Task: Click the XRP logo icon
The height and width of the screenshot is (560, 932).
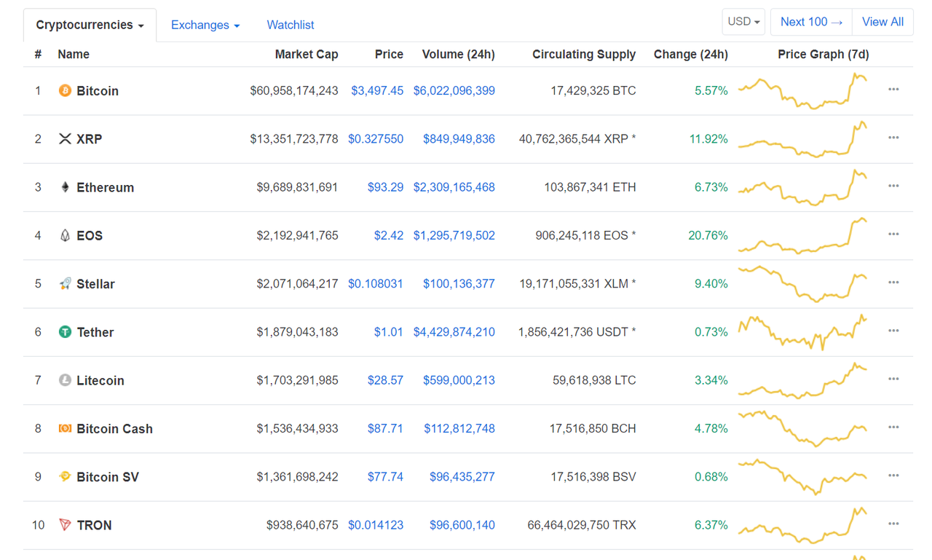Action: point(65,139)
